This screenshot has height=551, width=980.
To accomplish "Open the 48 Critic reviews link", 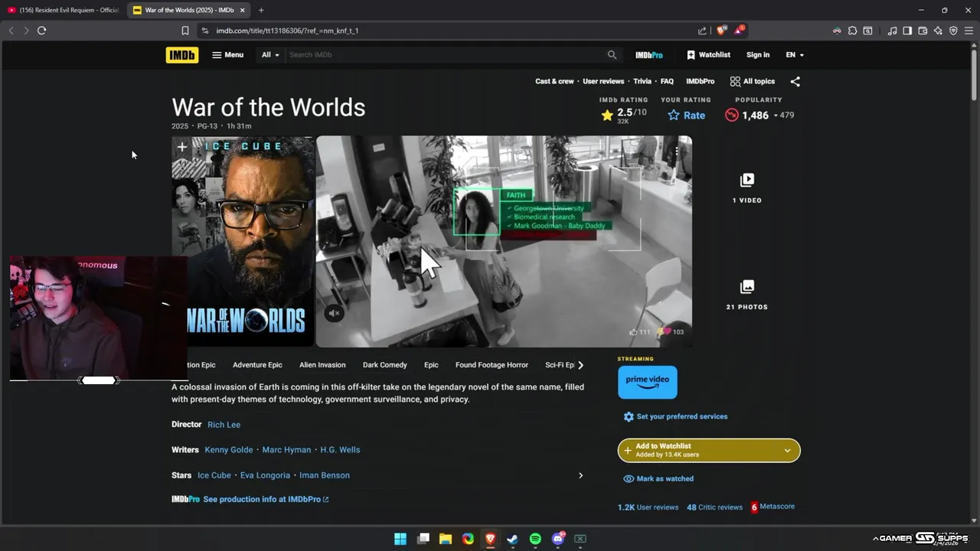I will click(x=714, y=507).
